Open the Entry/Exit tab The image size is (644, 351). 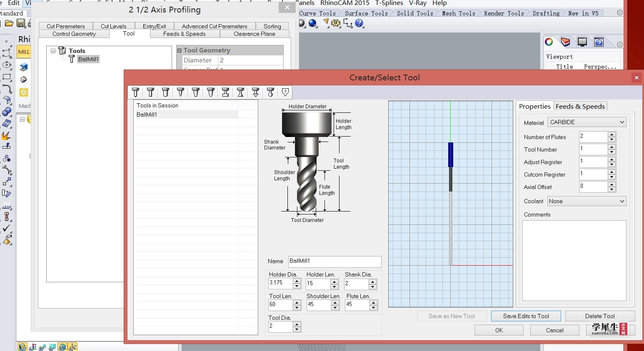pyautogui.click(x=154, y=26)
